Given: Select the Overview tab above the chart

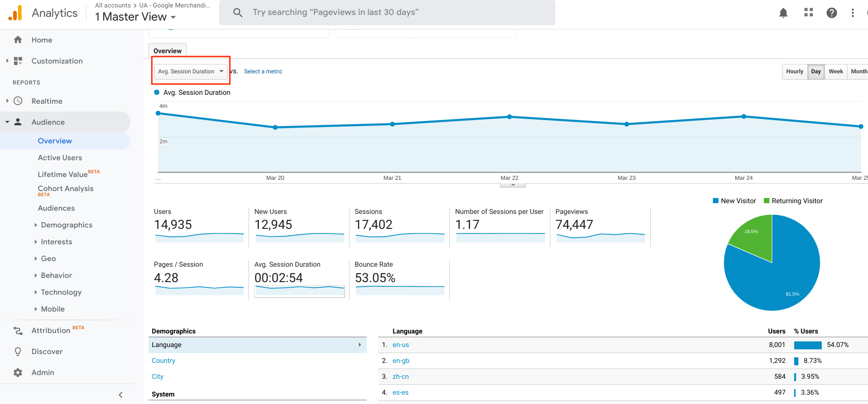Looking at the screenshot, I should (x=167, y=51).
